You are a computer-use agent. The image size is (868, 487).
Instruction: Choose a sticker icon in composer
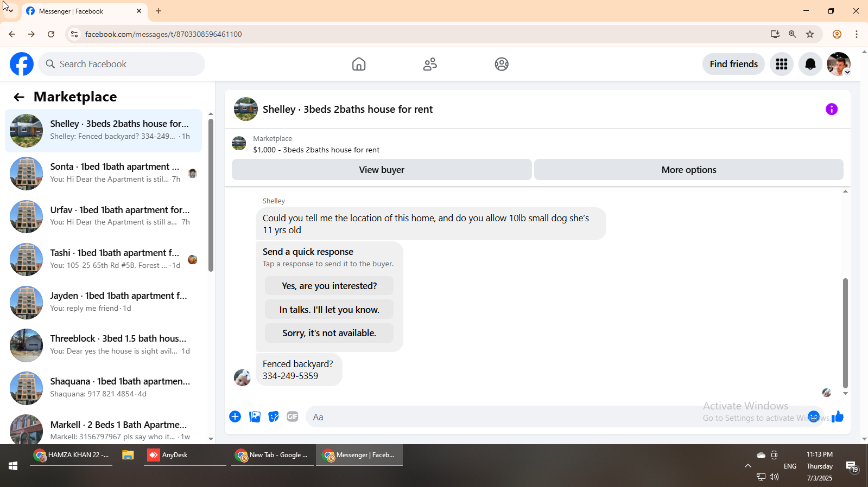coord(274,416)
